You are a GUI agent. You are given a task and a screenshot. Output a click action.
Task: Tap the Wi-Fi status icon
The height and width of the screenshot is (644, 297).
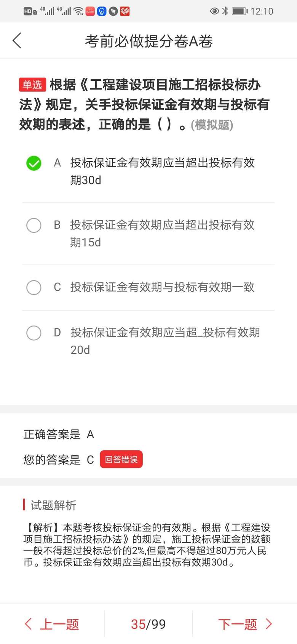tap(79, 11)
